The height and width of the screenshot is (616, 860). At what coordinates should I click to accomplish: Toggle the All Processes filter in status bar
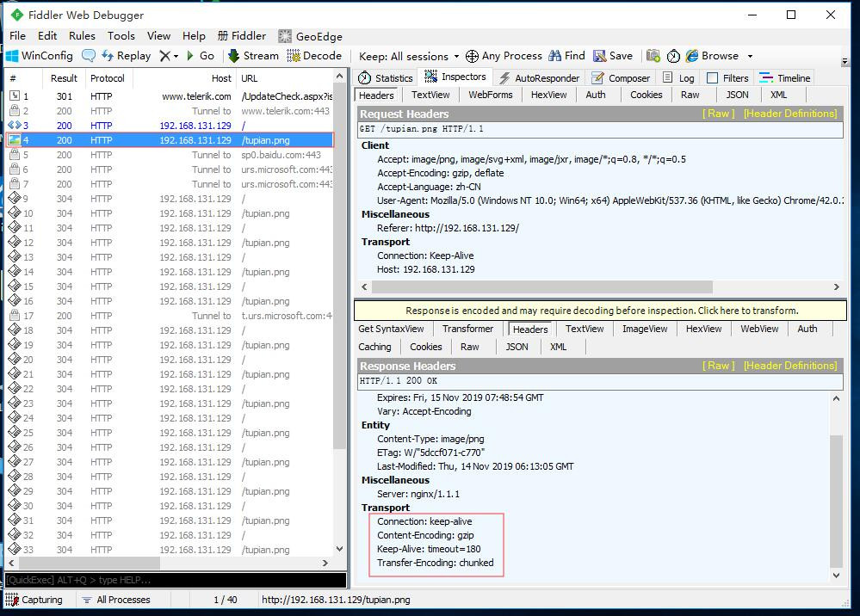click(x=115, y=600)
